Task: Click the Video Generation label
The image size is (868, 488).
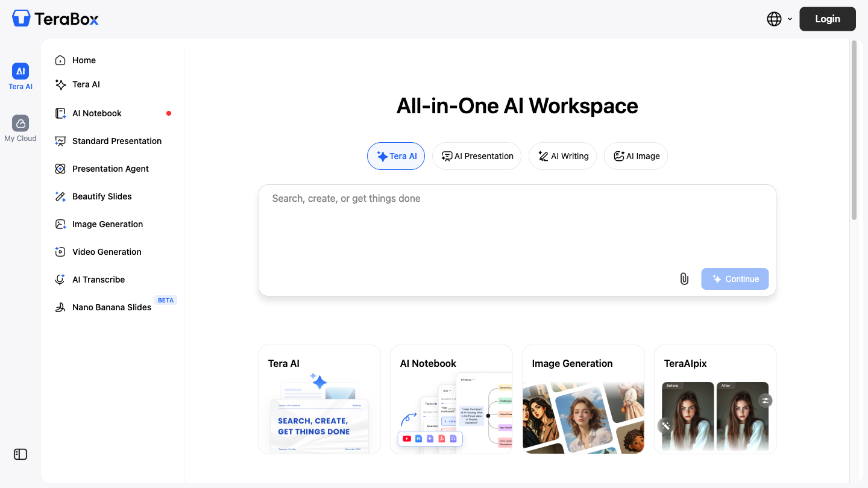Action: coord(107,252)
